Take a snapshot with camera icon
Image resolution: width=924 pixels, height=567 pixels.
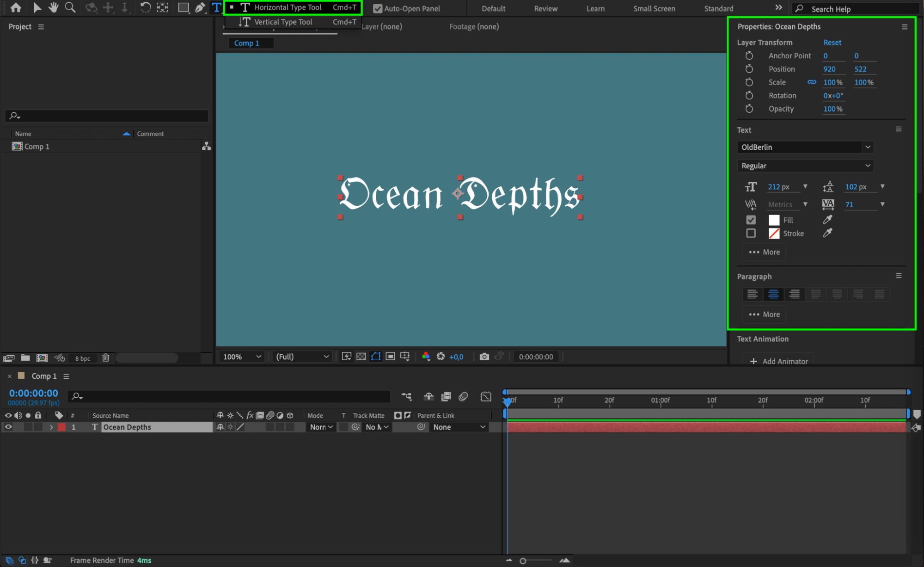484,357
